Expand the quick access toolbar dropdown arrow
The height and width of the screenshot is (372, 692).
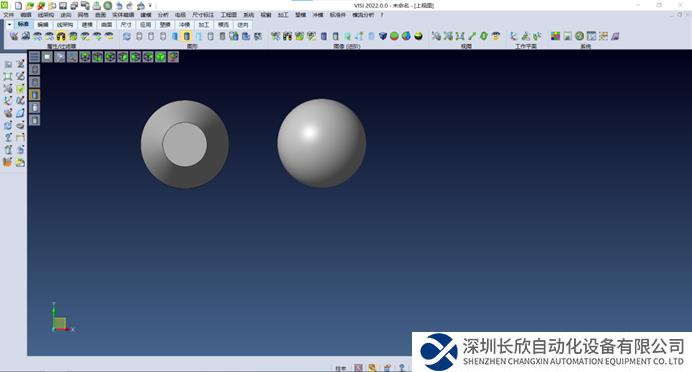tap(150, 6)
